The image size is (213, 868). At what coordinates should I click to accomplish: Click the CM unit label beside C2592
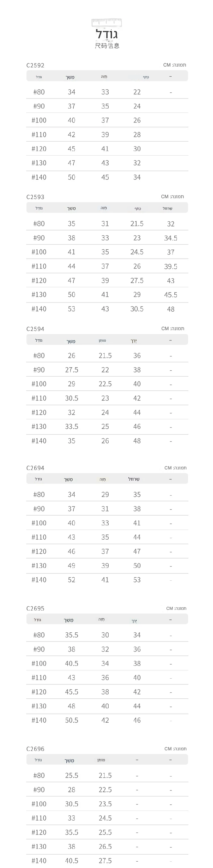click(175, 65)
